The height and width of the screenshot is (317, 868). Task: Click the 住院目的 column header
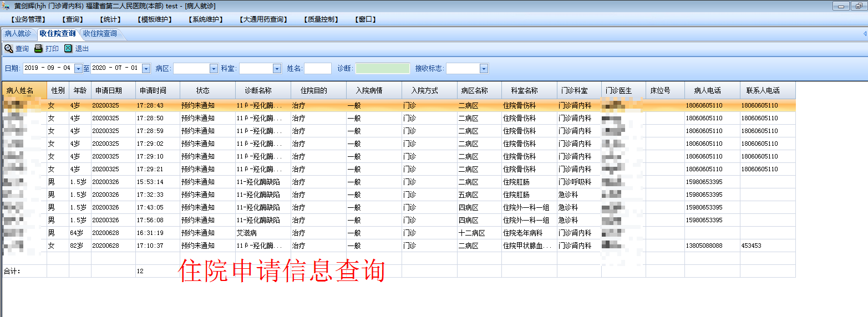tap(318, 90)
